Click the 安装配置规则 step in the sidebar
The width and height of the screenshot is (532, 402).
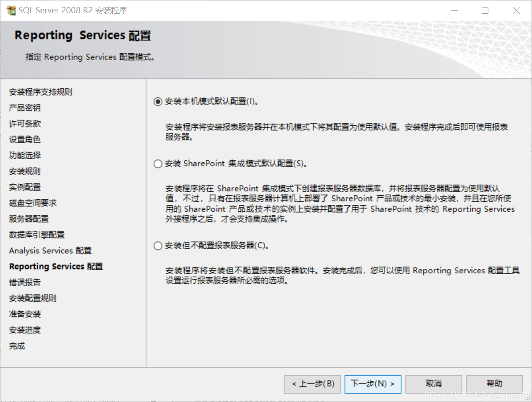coord(33,298)
